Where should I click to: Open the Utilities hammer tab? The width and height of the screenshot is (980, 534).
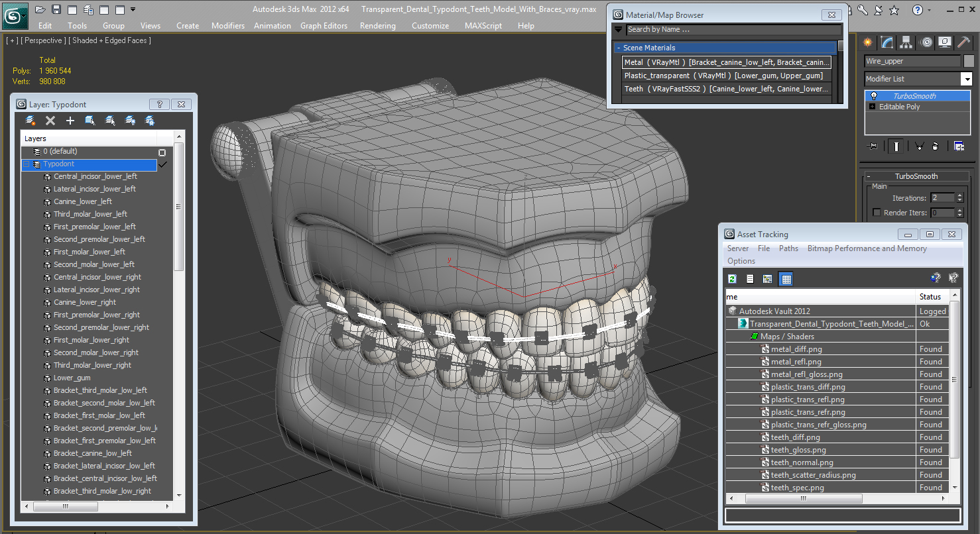click(x=964, y=42)
